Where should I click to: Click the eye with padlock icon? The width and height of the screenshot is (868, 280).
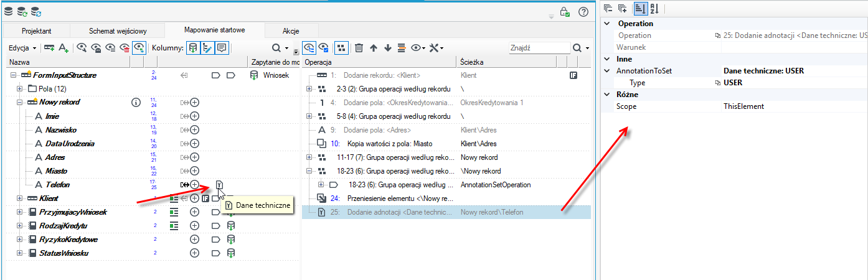tap(97, 48)
